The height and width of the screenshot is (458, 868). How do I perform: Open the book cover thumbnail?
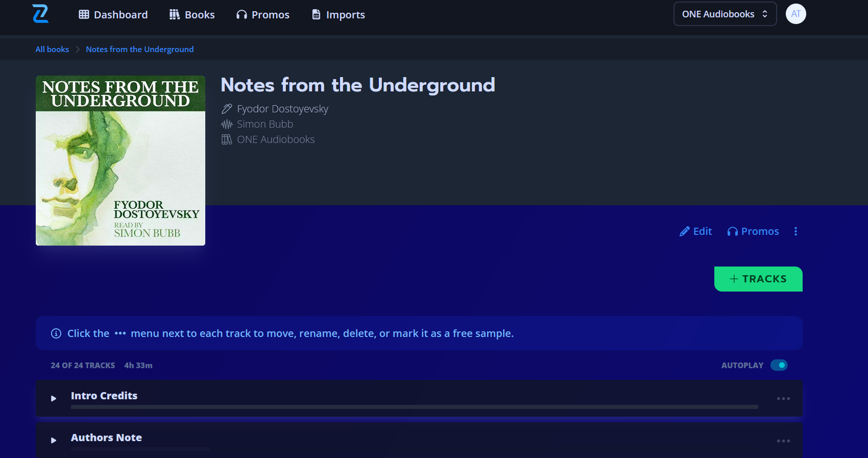(120, 160)
